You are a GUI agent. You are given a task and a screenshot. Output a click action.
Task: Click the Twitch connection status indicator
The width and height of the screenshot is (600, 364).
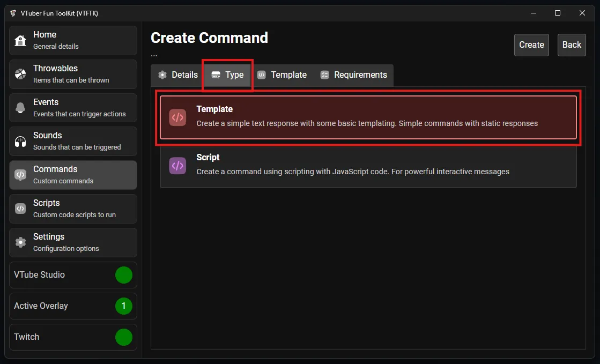pyautogui.click(x=123, y=337)
